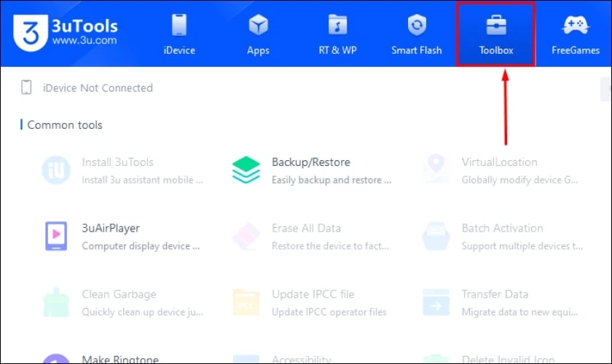This screenshot has width=612, height=364.
Task: Click 'Update IPCC operator files' description
Action: tap(329, 312)
